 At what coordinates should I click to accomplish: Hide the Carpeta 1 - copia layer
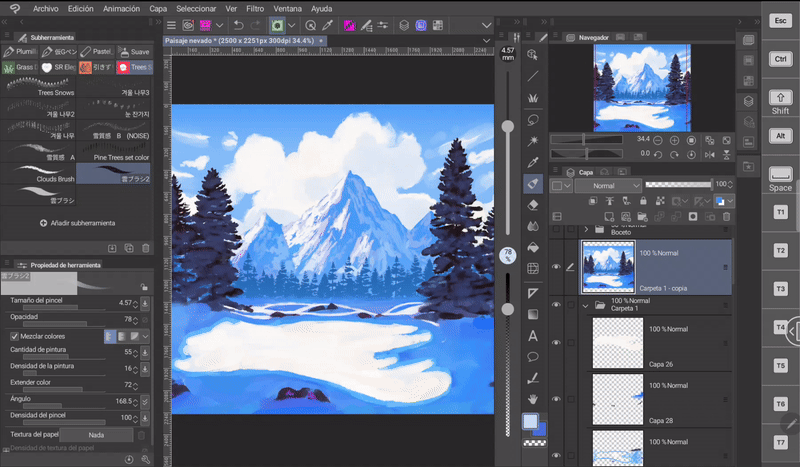coord(556,267)
